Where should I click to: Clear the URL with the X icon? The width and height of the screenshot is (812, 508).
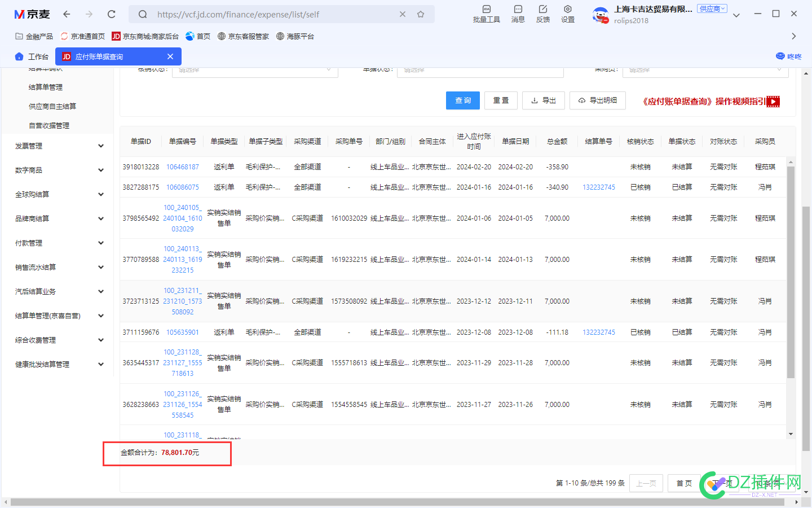tap(403, 14)
